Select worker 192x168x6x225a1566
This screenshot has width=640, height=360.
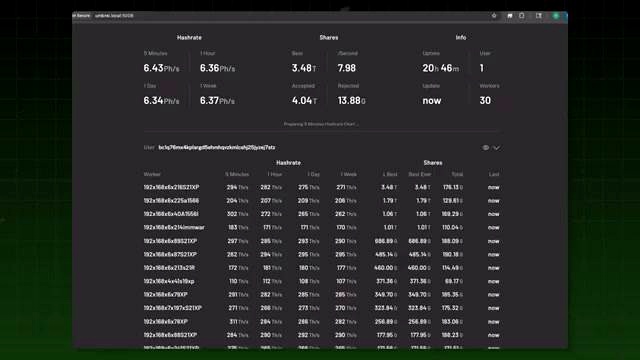pyautogui.click(x=171, y=201)
